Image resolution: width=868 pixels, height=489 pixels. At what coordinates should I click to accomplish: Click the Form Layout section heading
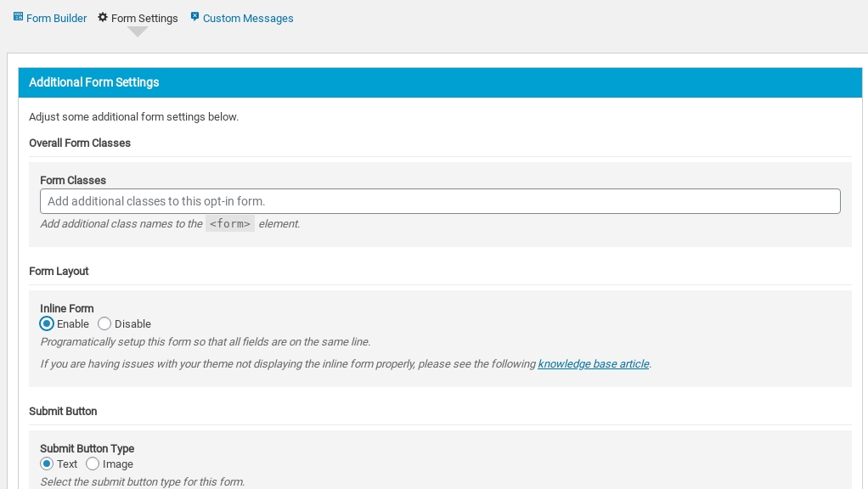pos(59,271)
